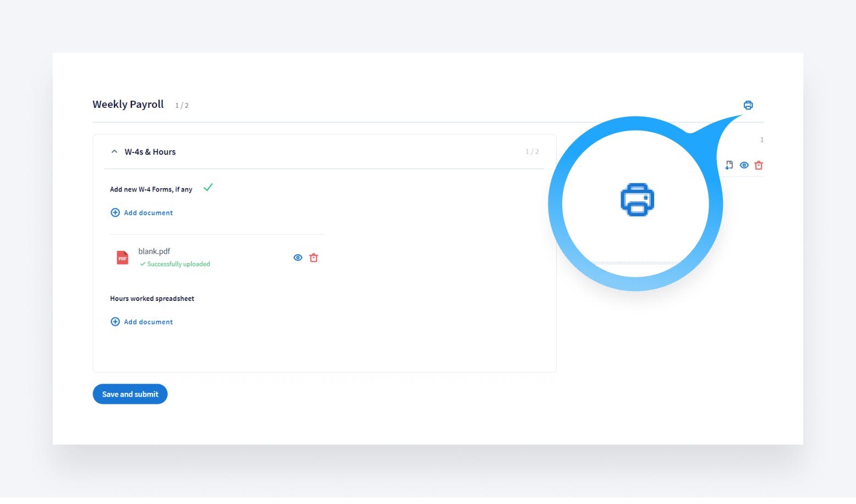This screenshot has width=856, height=504.
Task: Click Add document link under Hours worked spreadsheet
Action: [148, 322]
